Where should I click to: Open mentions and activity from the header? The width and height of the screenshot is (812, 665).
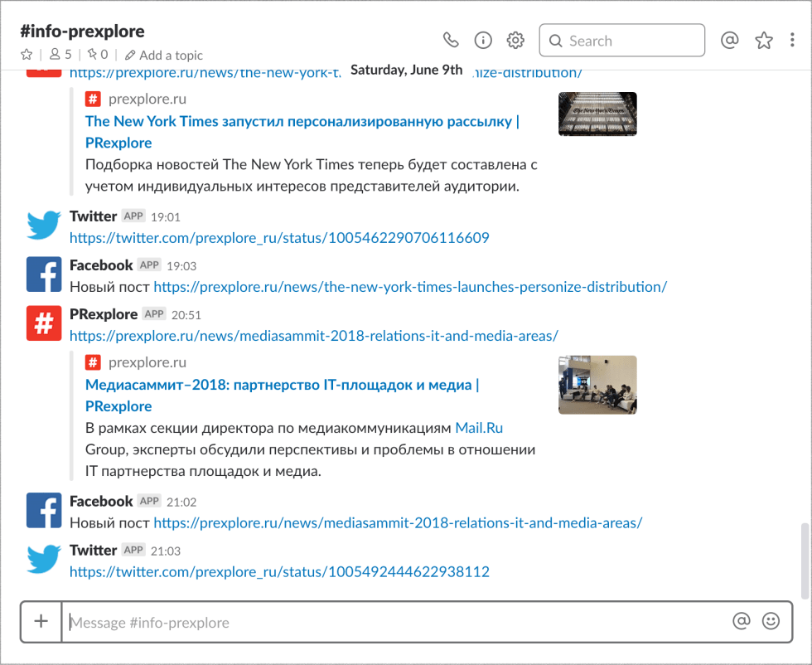point(729,40)
